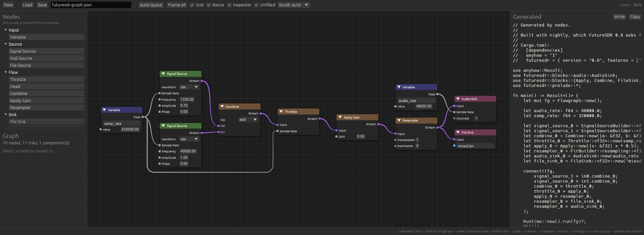This screenshot has width=644, height=235.
Task: Open the Scroll: auto dropdown
Action: click(293, 5)
